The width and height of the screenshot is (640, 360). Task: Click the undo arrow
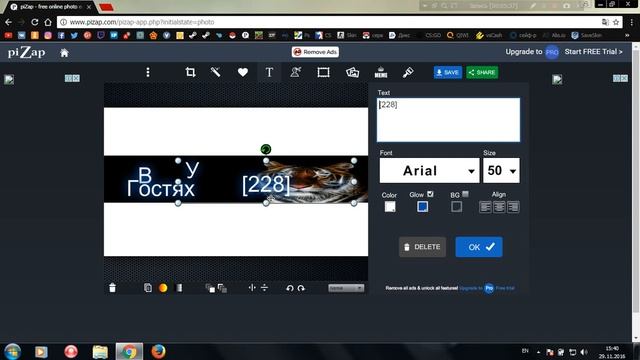pyautogui.click(x=290, y=288)
